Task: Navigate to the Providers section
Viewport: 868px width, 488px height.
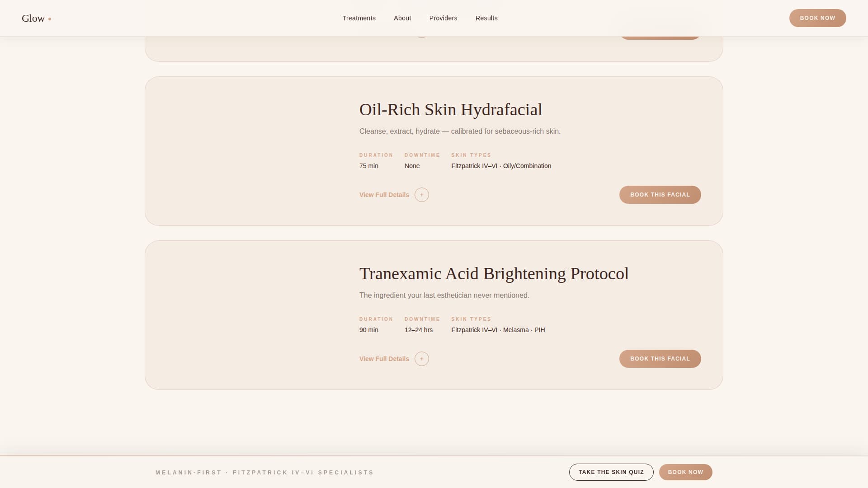Action: pyautogui.click(x=443, y=18)
